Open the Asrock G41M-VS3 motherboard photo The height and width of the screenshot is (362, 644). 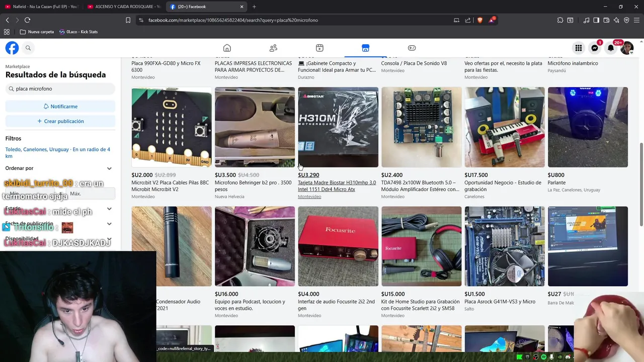click(x=505, y=246)
